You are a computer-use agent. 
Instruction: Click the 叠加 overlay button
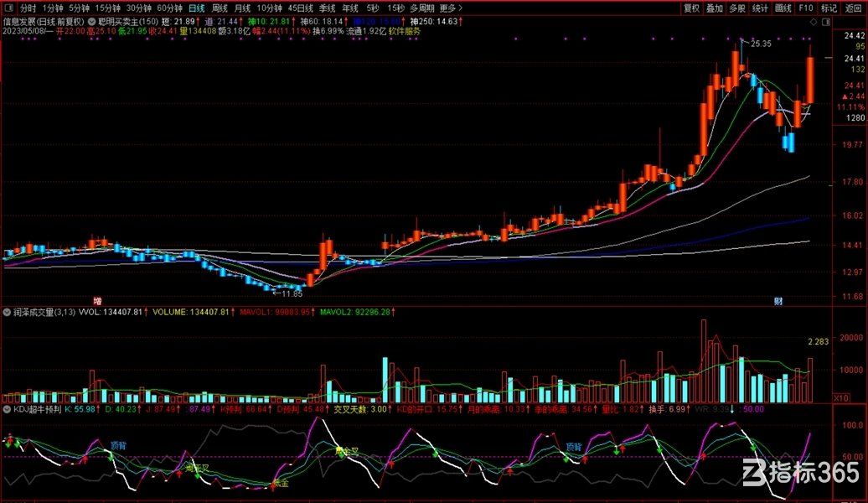[x=715, y=8]
